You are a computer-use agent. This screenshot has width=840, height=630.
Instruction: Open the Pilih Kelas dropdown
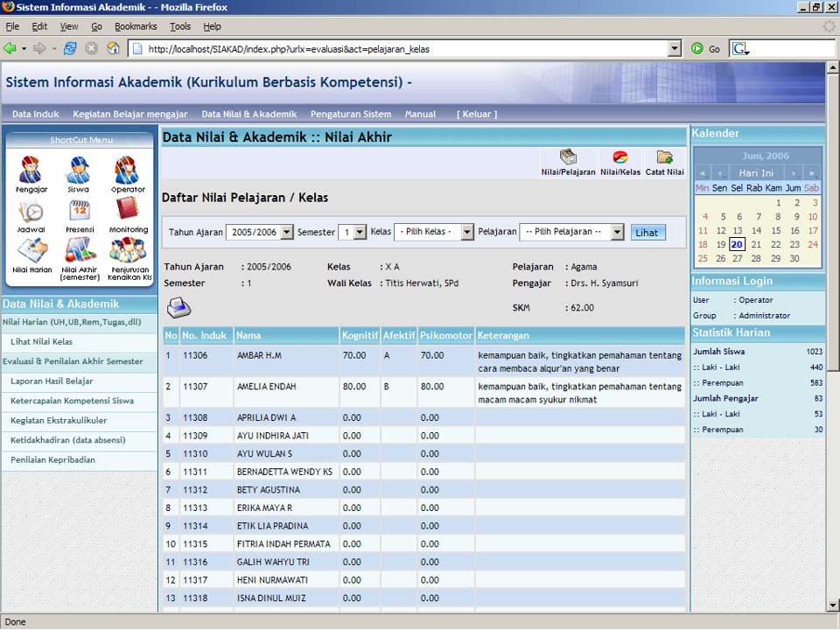pos(467,232)
